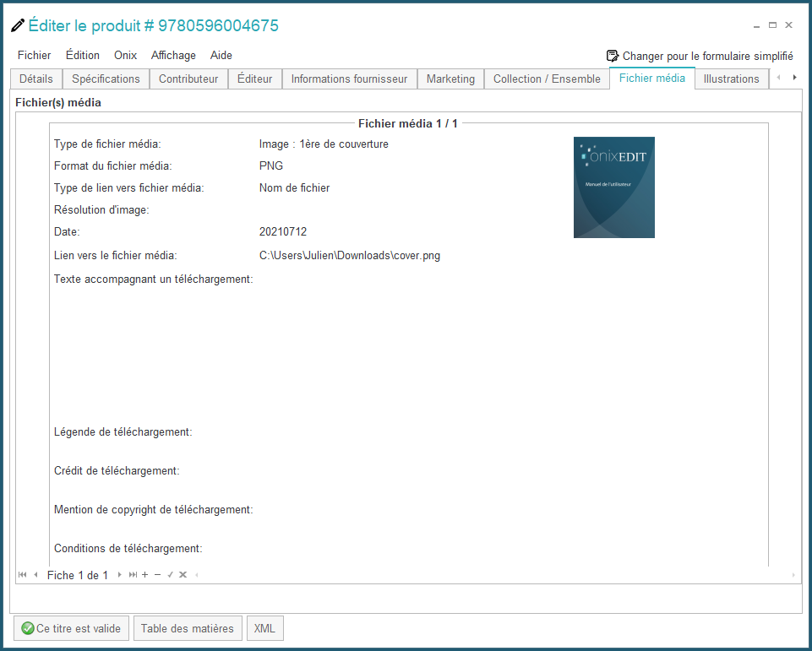Click horizontal scrollbar left arrow
The width and height of the screenshot is (812, 651).
[x=197, y=574]
